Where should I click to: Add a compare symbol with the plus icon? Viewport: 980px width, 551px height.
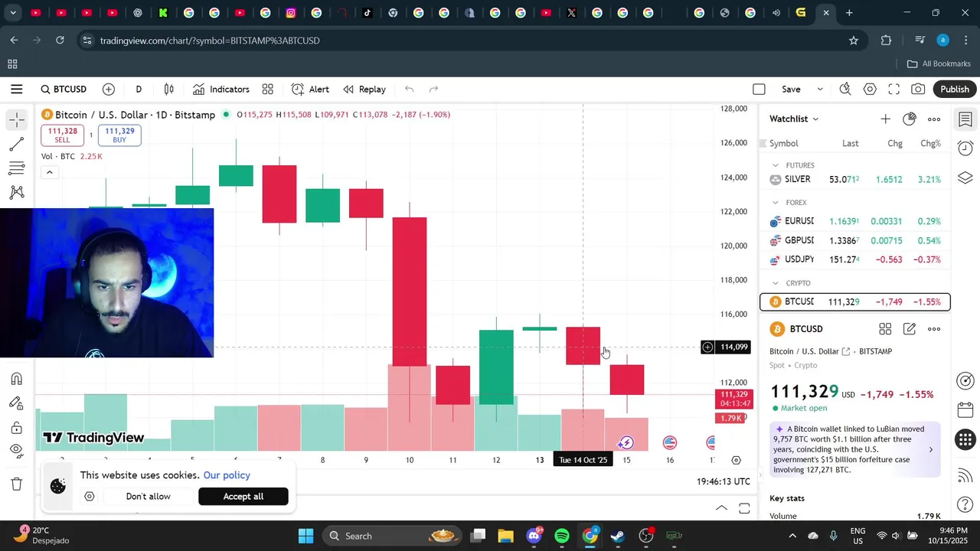pos(109,90)
